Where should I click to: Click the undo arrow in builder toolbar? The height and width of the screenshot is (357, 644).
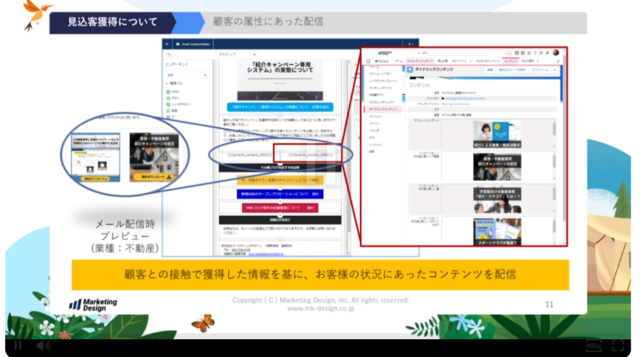[169, 54]
